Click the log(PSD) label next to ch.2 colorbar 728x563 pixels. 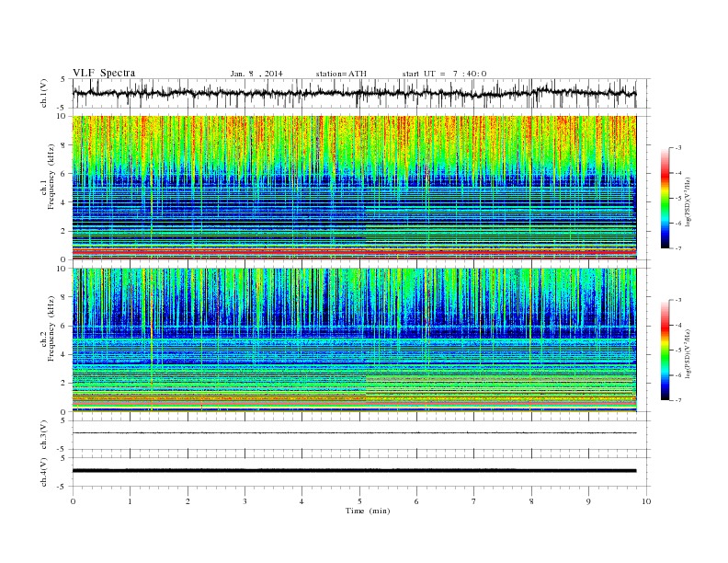point(688,353)
